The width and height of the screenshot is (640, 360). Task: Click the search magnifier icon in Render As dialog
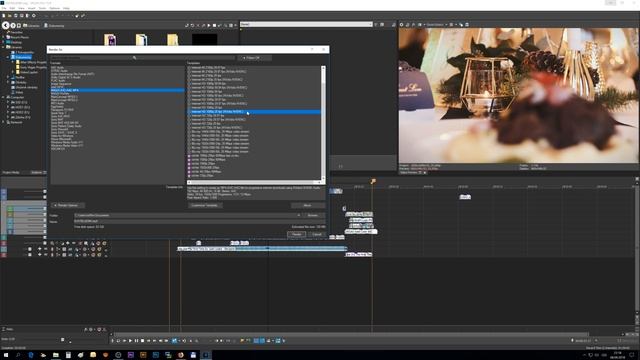(x=135, y=58)
